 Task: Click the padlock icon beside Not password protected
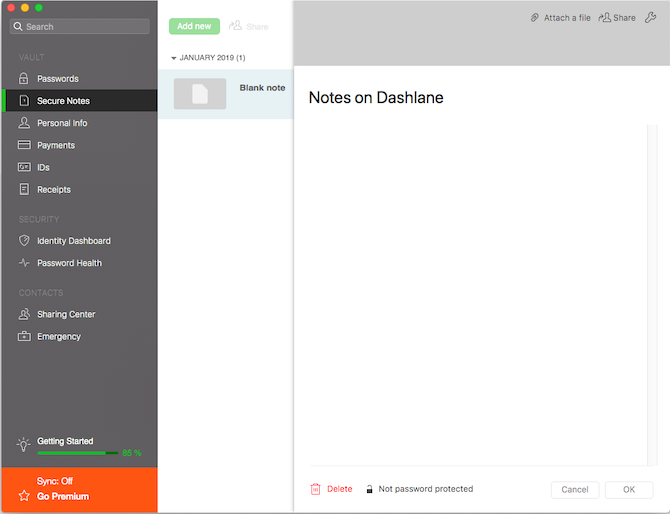[369, 489]
